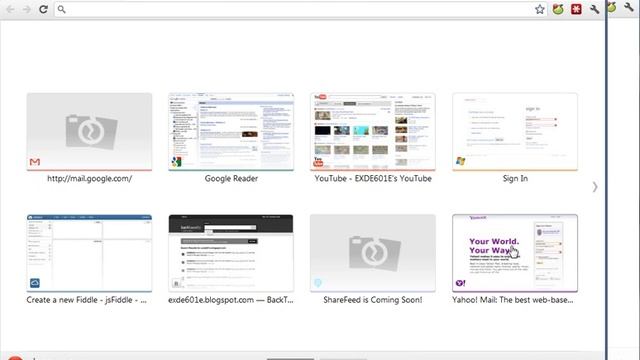Reload the current page
640x360 pixels.
click(x=43, y=9)
